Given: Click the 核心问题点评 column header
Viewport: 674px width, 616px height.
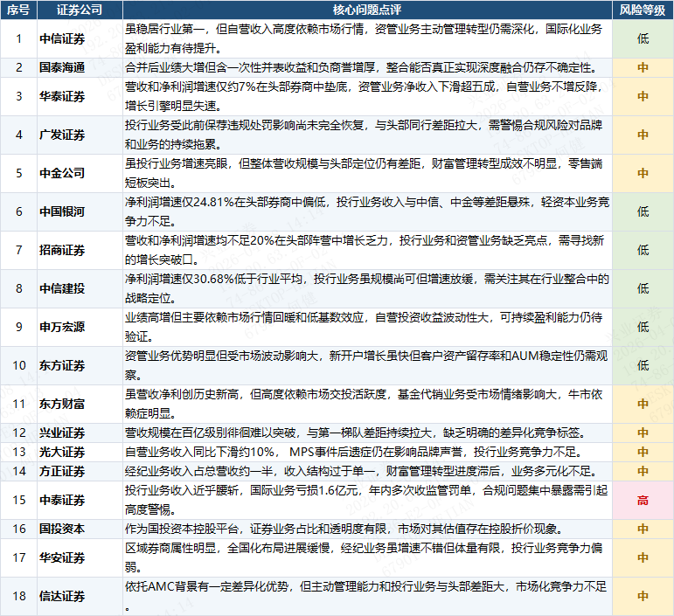Looking at the screenshot, I should [367, 10].
